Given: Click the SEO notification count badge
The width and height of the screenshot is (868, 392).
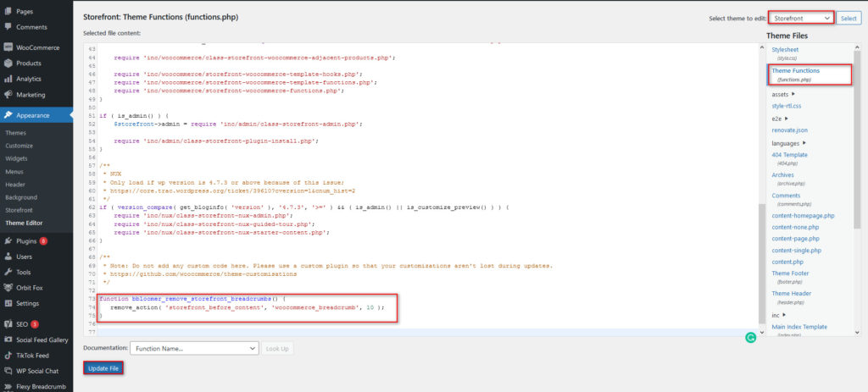Looking at the screenshot, I should pyautogui.click(x=34, y=324).
